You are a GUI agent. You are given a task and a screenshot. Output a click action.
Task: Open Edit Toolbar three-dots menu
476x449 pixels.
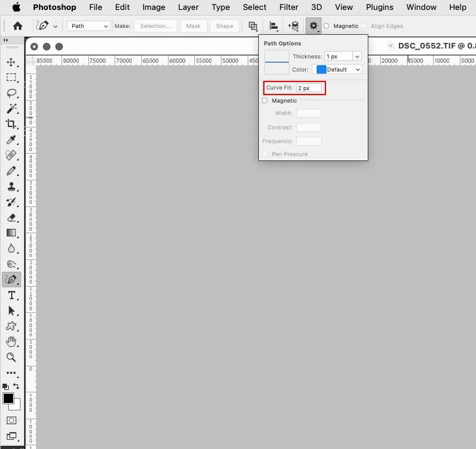click(11, 373)
